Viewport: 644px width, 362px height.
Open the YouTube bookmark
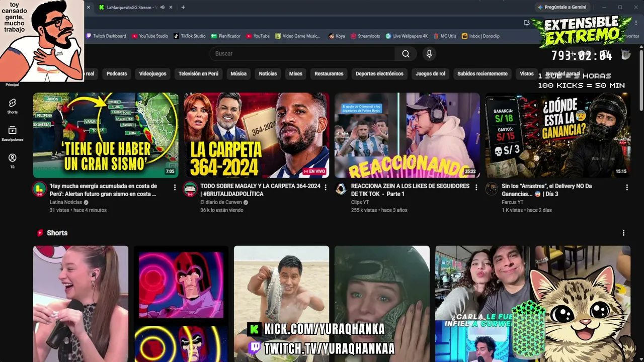pyautogui.click(x=258, y=36)
